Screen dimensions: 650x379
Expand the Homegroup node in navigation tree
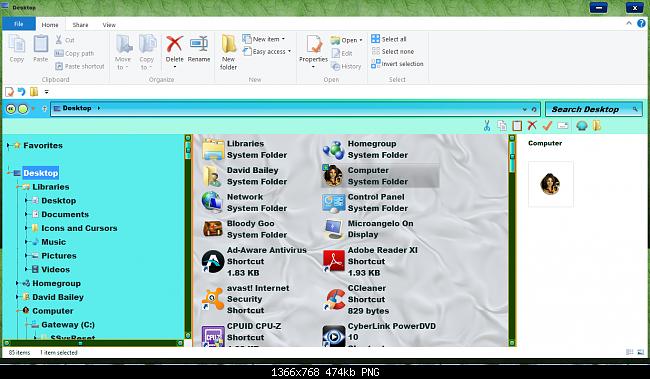pyautogui.click(x=17, y=284)
